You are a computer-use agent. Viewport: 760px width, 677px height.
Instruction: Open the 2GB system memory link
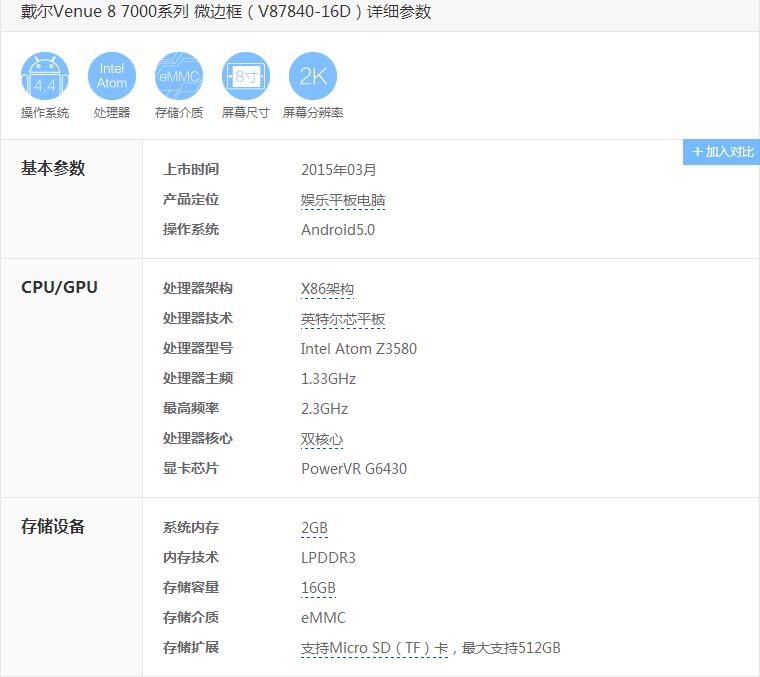coord(315,528)
